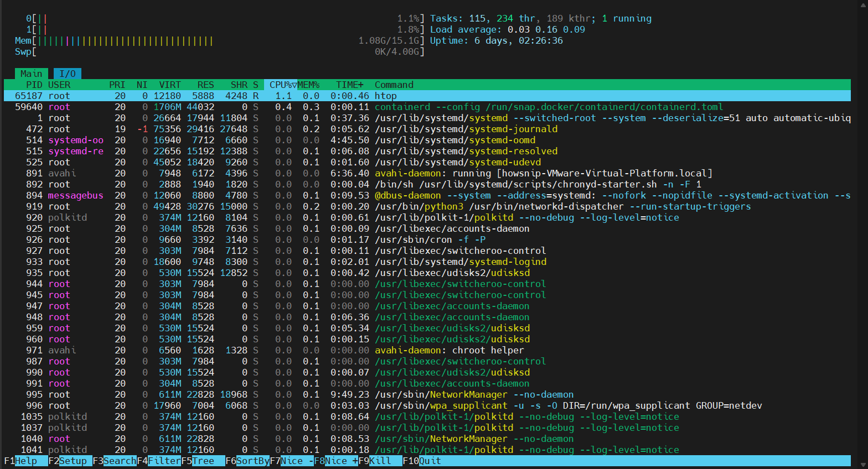
Task: Click F7 Nice - button
Action: point(292,461)
